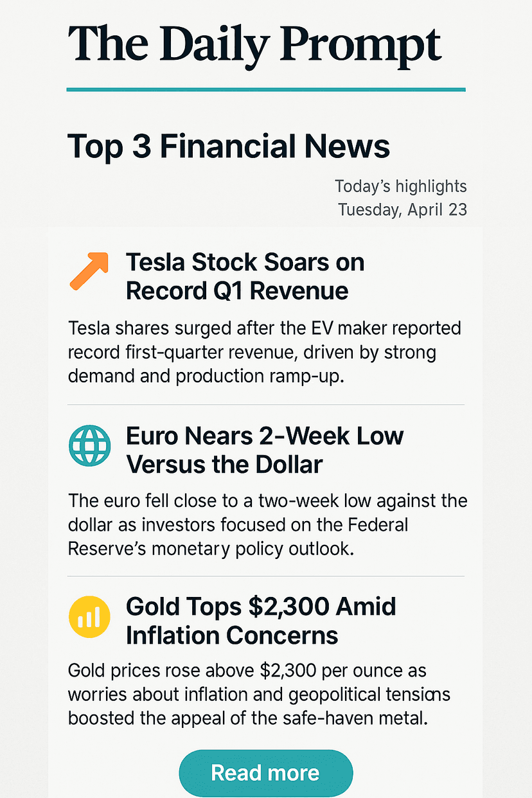Click the Tesla shares surged summary paragraph
532x798 pixels.
click(x=264, y=352)
